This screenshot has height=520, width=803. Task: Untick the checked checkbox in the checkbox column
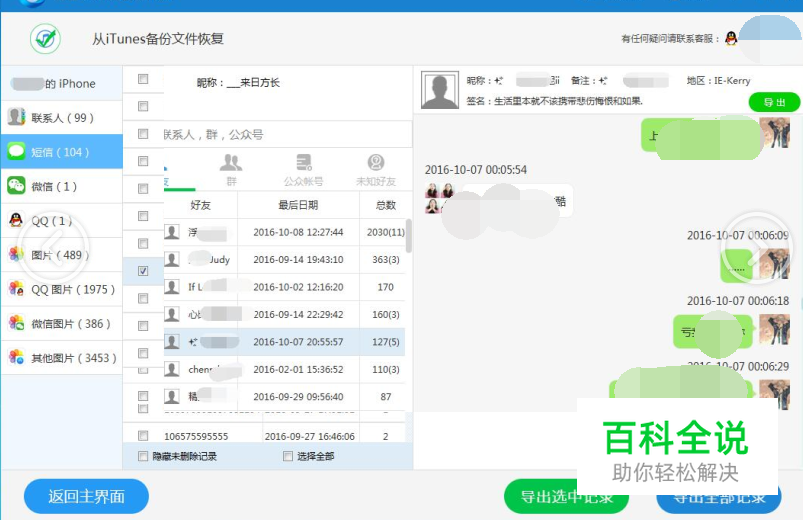tap(143, 271)
